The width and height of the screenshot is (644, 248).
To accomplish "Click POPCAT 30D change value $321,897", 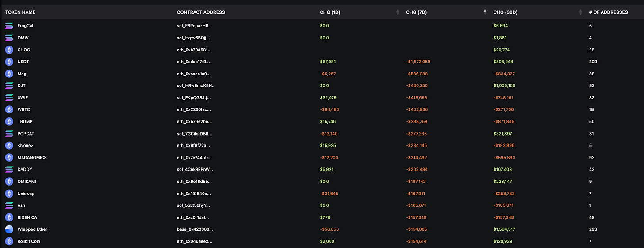I will 503,133.
